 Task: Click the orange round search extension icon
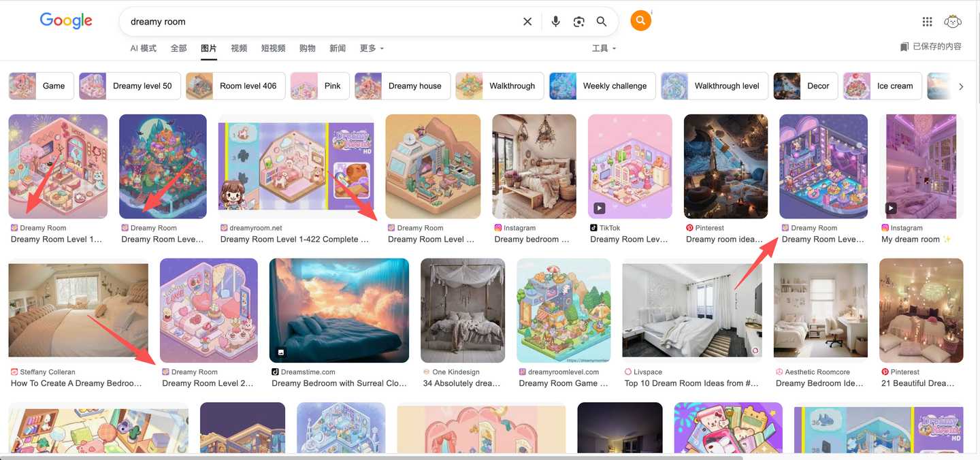(640, 21)
